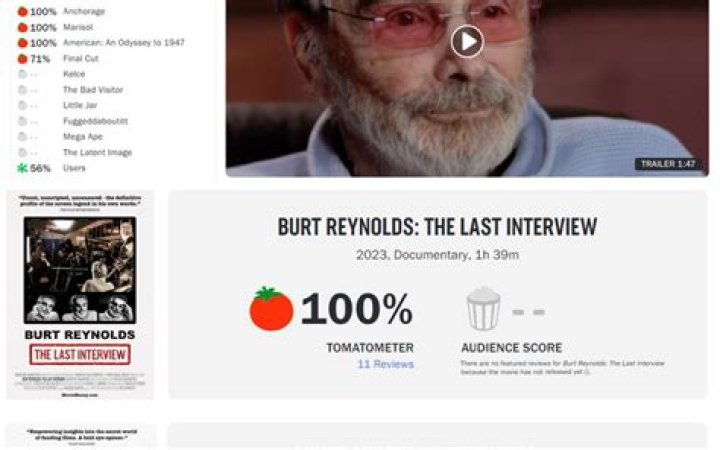
Task: Select Marisol in the movie list
Action: (78, 27)
